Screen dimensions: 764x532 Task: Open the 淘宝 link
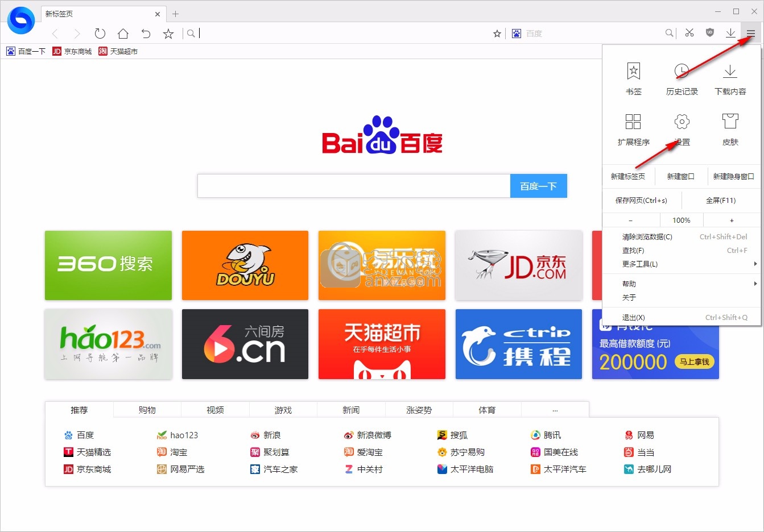172,452
